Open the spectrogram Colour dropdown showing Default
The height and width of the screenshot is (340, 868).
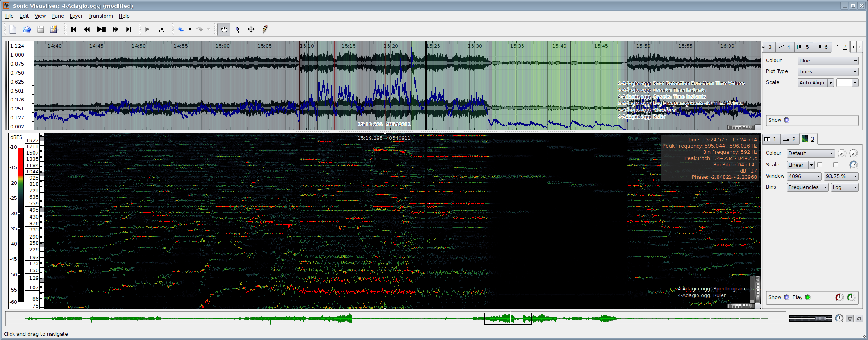point(811,153)
